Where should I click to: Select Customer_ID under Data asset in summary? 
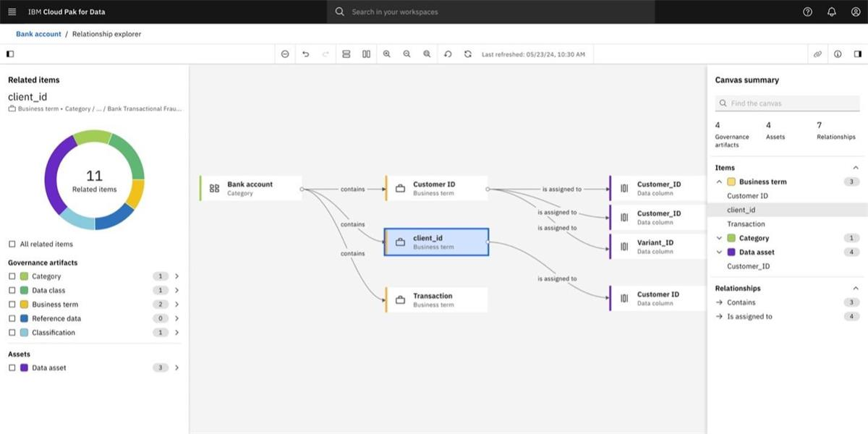748,266
